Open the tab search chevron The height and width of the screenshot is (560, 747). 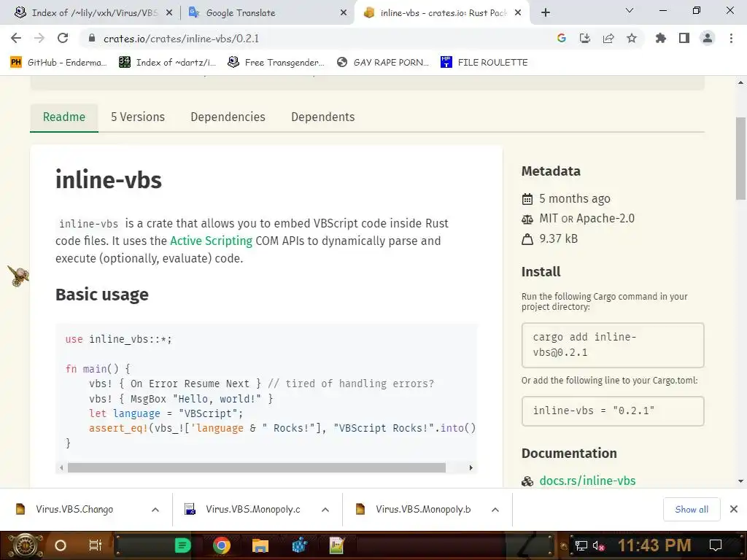pyautogui.click(x=630, y=10)
